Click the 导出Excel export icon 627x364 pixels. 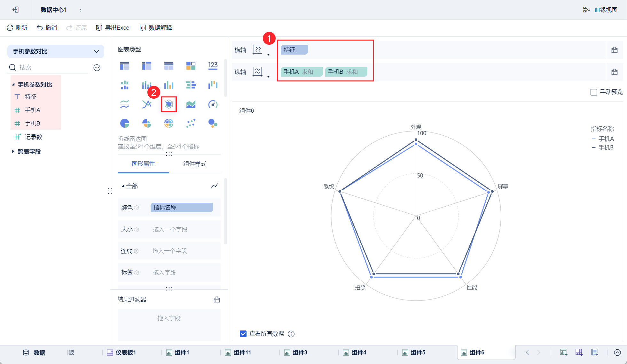(x=99, y=28)
